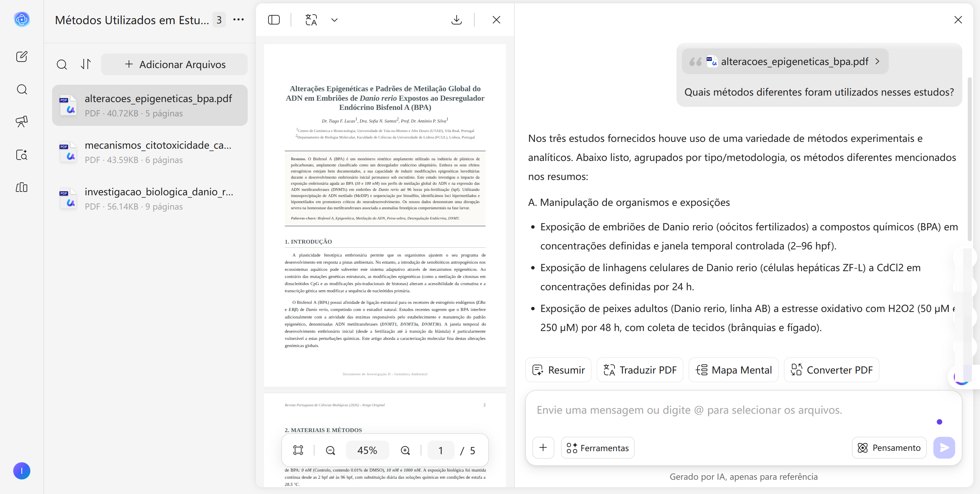Download the PDF with the download icon
The height and width of the screenshot is (494, 980).
point(457,20)
